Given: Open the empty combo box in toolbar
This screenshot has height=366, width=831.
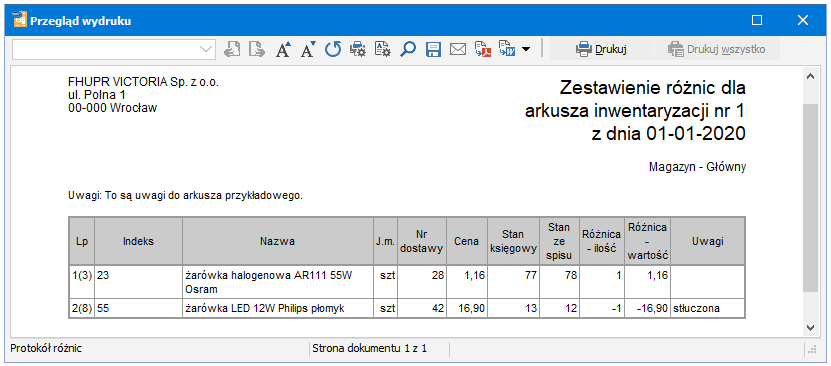Looking at the screenshot, I should pyautogui.click(x=114, y=50).
